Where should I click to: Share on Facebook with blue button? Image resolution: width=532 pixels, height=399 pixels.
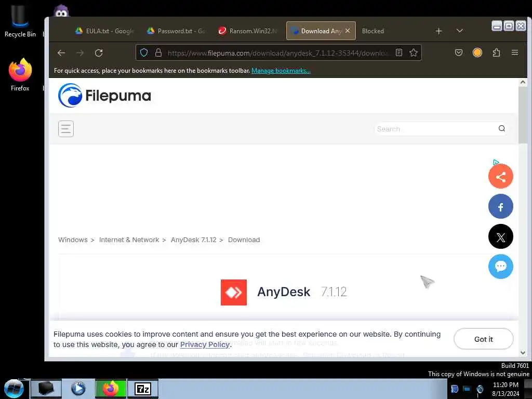click(500, 206)
